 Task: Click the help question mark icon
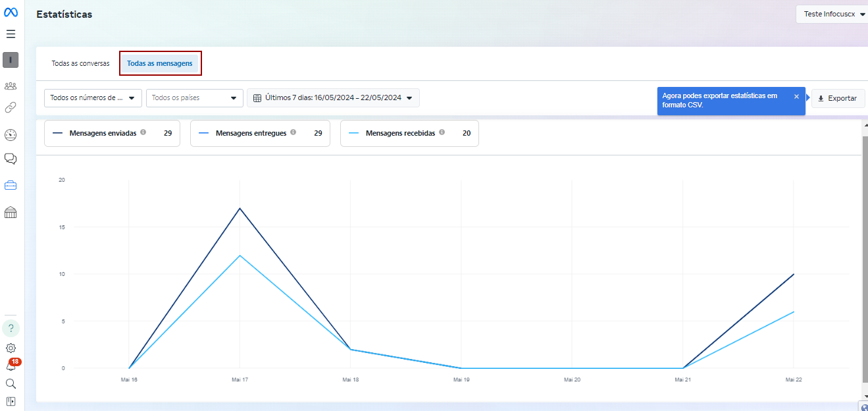pyautogui.click(x=11, y=328)
